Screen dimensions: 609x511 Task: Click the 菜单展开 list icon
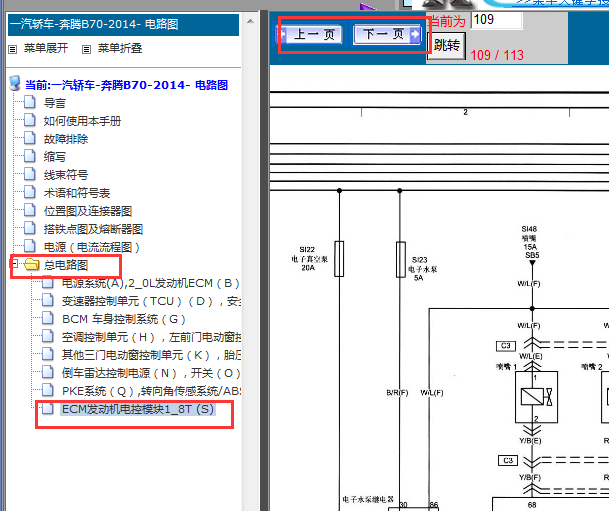coord(13,49)
